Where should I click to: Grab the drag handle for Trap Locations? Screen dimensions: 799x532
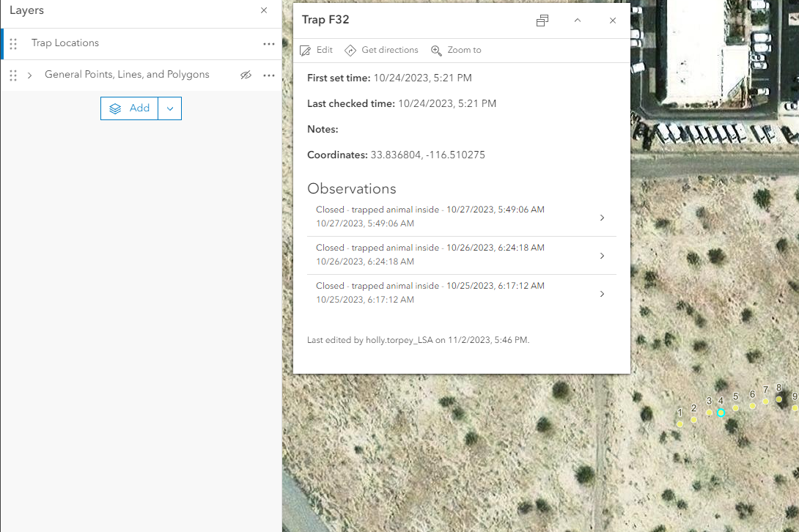(x=12, y=43)
